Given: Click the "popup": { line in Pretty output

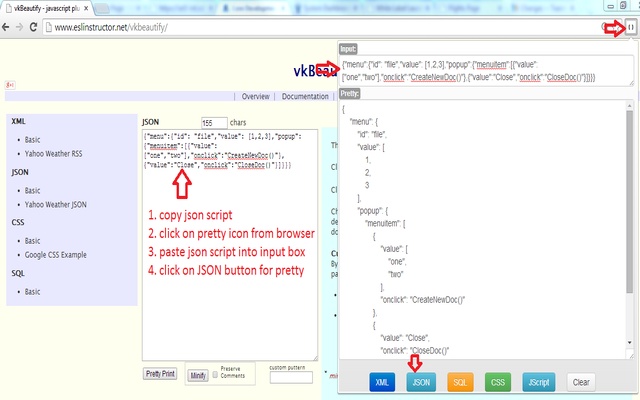Looking at the screenshot, I should tap(373, 211).
